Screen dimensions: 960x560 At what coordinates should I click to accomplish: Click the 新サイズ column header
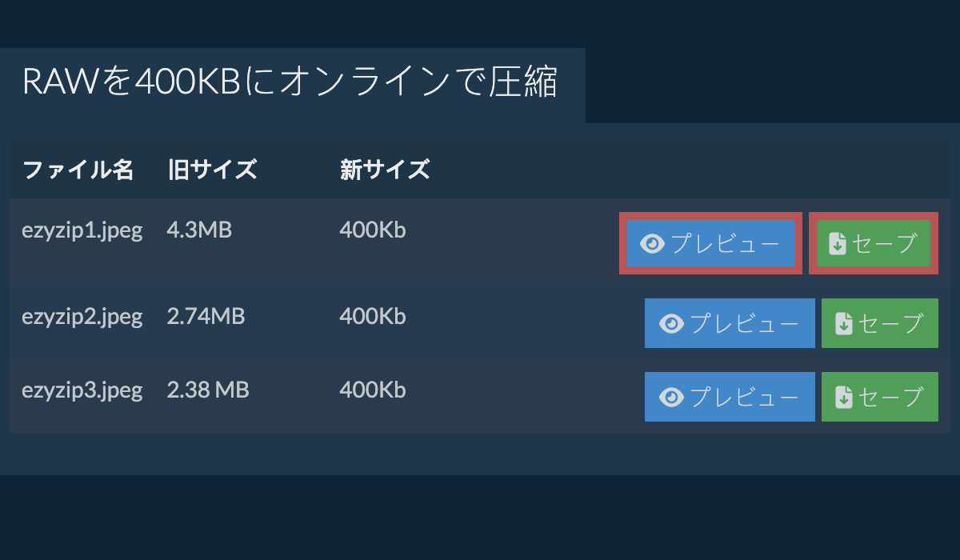click(x=385, y=170)
